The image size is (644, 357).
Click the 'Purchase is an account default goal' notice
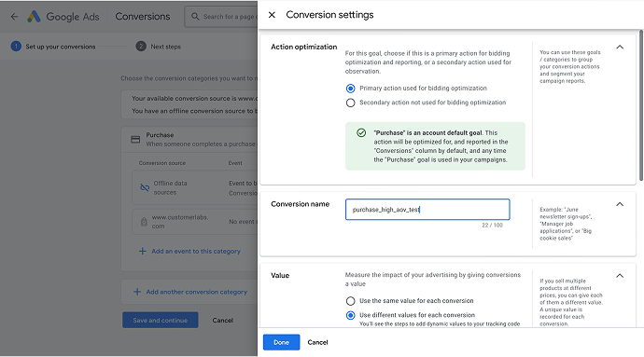pyautogui.click(x=435, y=146)
